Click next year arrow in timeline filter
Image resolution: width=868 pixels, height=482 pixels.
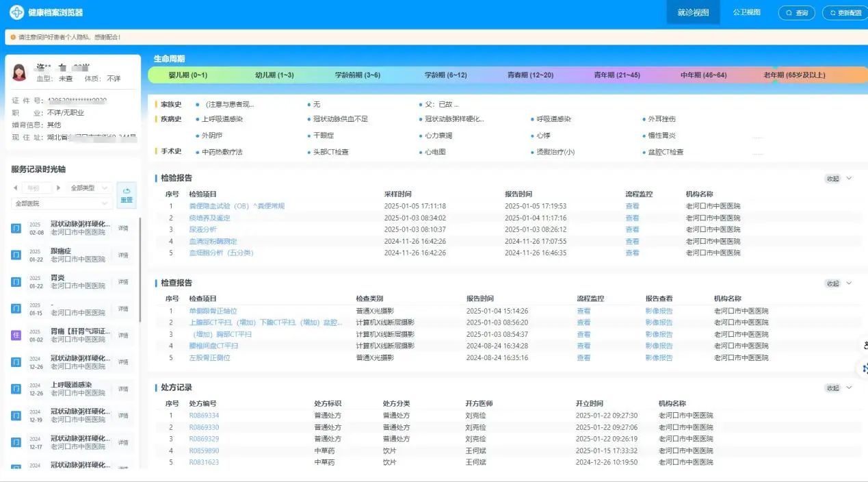pyautogui.click(x=59, y=188)
